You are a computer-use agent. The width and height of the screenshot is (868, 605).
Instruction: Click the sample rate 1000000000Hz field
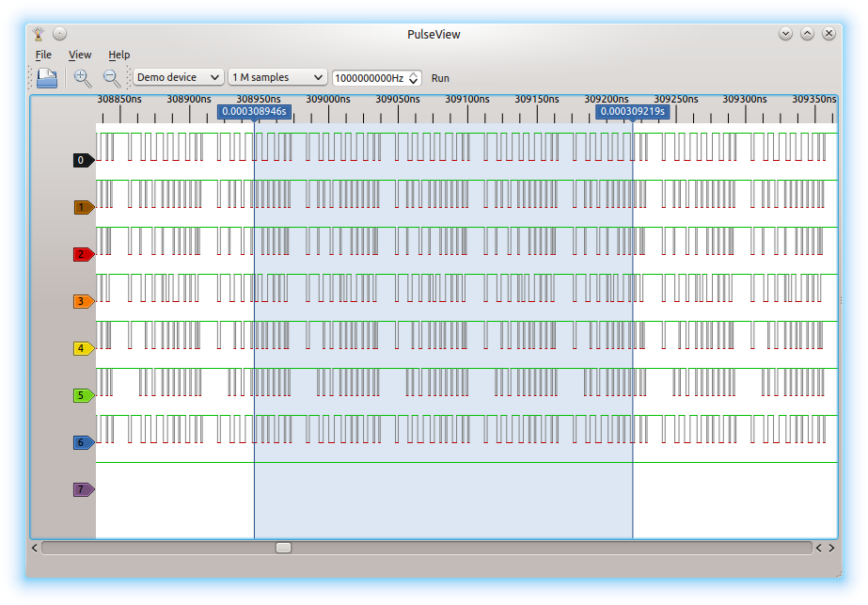tap(369, 78)
